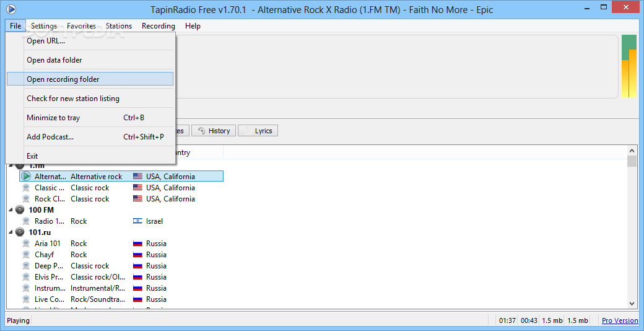The height and width of the screenshot is (331, 644).
Task: Click the 00:43 time in status bar
Action: point(529,320)
